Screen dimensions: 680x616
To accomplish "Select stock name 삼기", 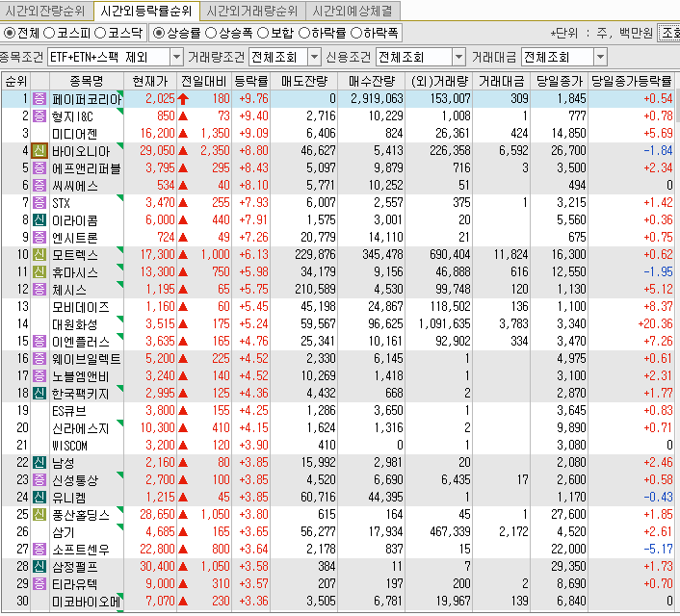I will click(64, 532).
